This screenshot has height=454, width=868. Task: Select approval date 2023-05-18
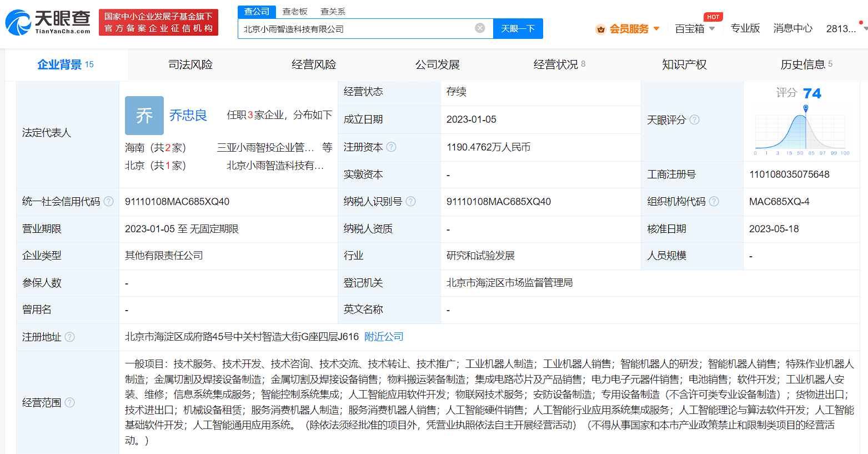774,229
